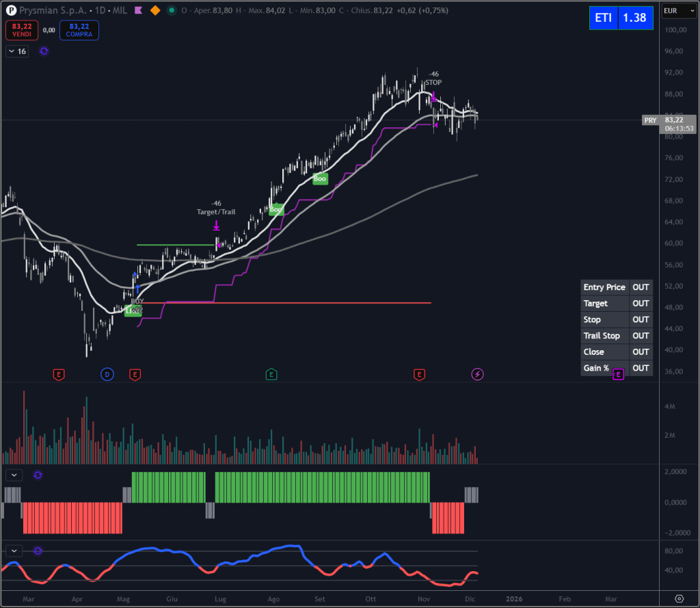Click the purple lightning bolt marker near December
This screenshot has width=700, height=608.
click(x=477, y=375)
